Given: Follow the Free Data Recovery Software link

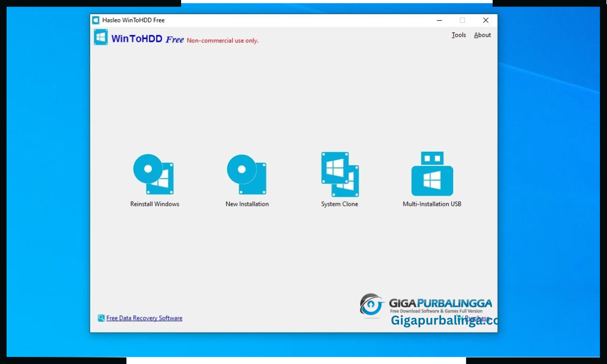Looking at the screenshot, I should click(x=144, y=318).
